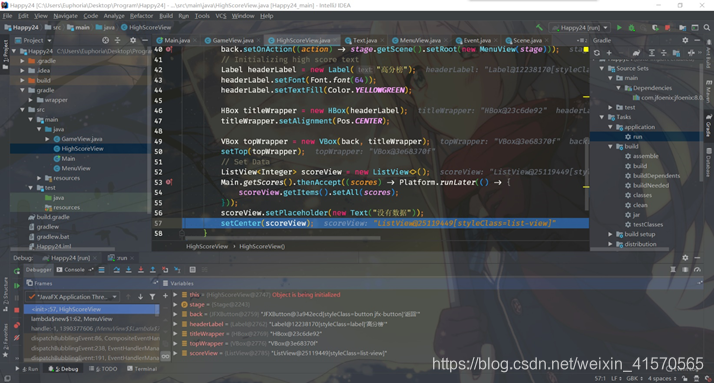The image size is (714, 383).
Task: Collapse all nodes in Gradle panel
Action: pyautogui.click(x=663, y=53)
